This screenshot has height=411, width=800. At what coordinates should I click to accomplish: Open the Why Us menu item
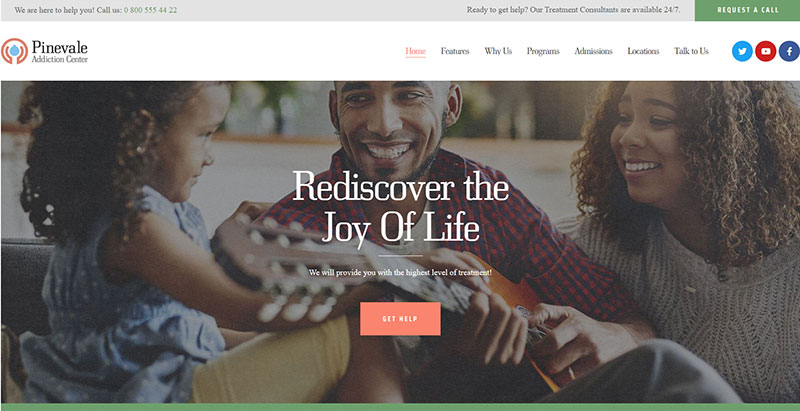498,51
